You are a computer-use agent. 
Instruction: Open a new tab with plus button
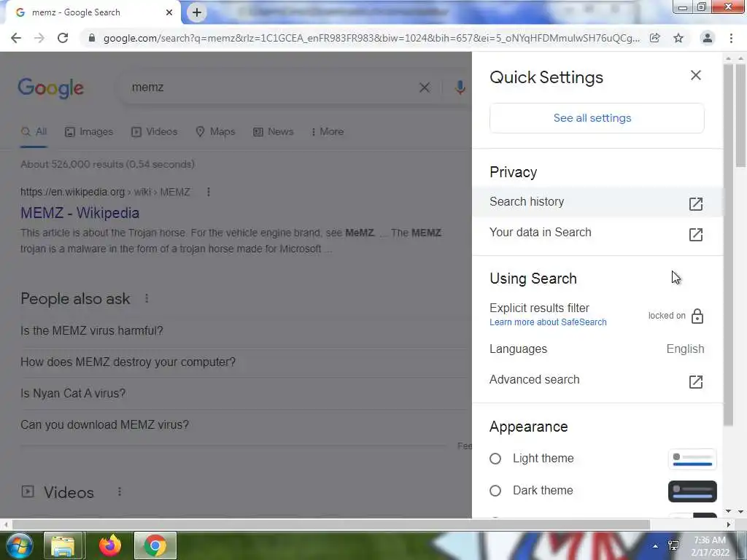197,12
